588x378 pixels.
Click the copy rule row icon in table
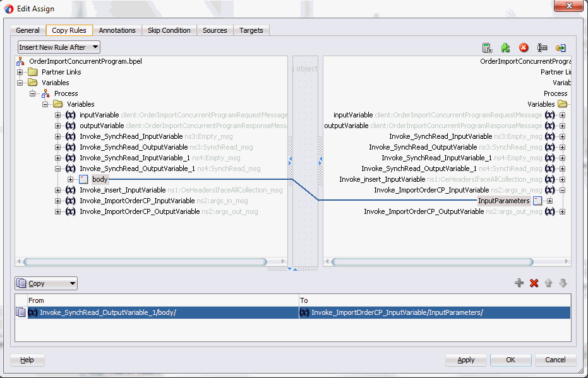point(21,312)
